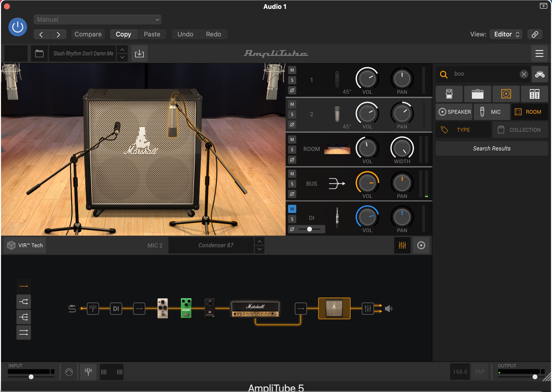Open the Condenser 87 mic selector

click(x=211, y=245)
